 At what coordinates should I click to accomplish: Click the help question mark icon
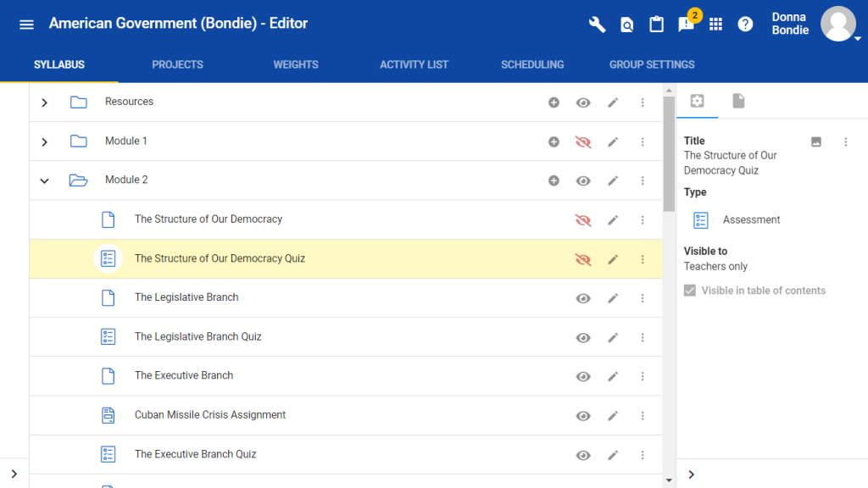pos(745,25)
